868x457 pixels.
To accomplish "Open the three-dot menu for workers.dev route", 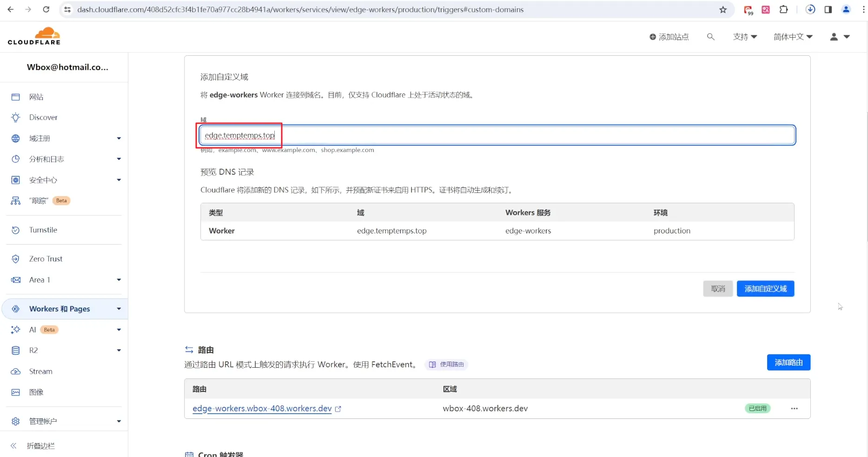I will pyautogui.click(x=794, y=409).
